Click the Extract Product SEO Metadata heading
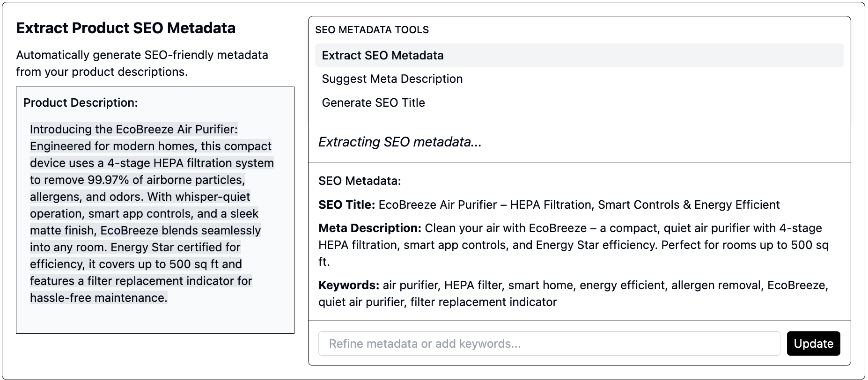 pos(125,28)
